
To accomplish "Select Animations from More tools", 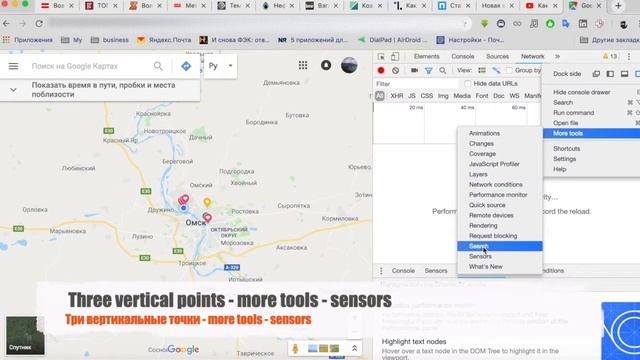I will coord(500,133).
